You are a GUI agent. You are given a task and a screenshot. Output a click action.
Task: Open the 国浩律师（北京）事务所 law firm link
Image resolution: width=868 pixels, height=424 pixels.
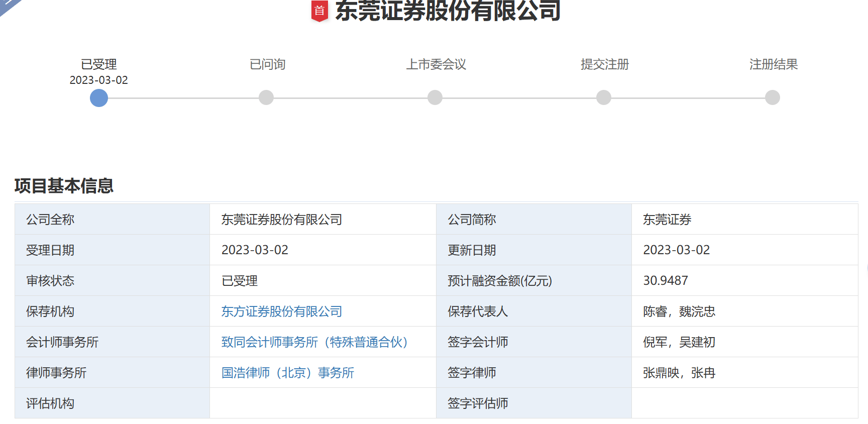(x=287, y=373)
